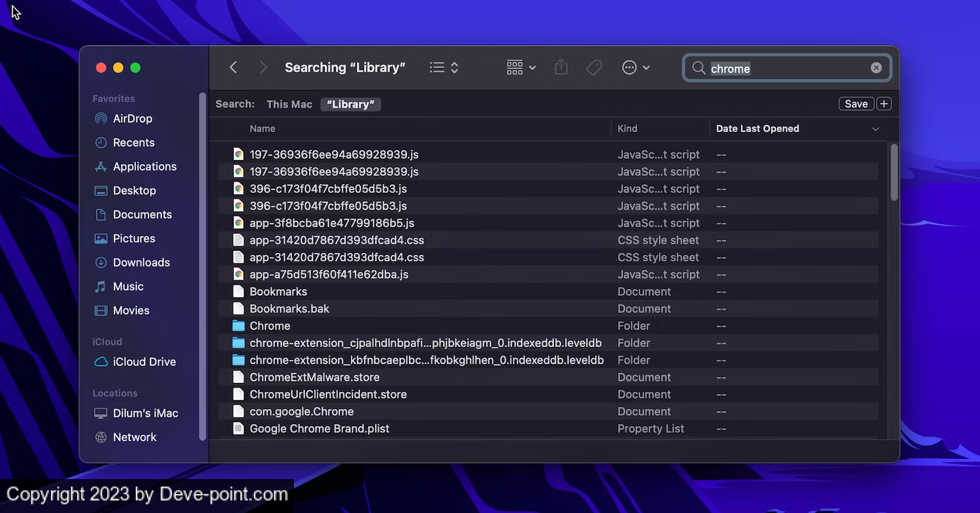This screenshot has width=980, height=513.
Task: Select Desktop in the Favorites sidebar
Action: (125, 191)
